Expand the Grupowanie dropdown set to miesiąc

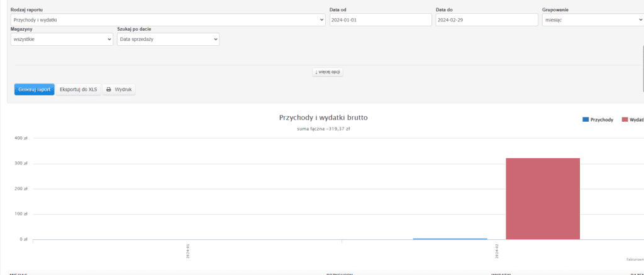pyautogui.click(x=591, y=20)
